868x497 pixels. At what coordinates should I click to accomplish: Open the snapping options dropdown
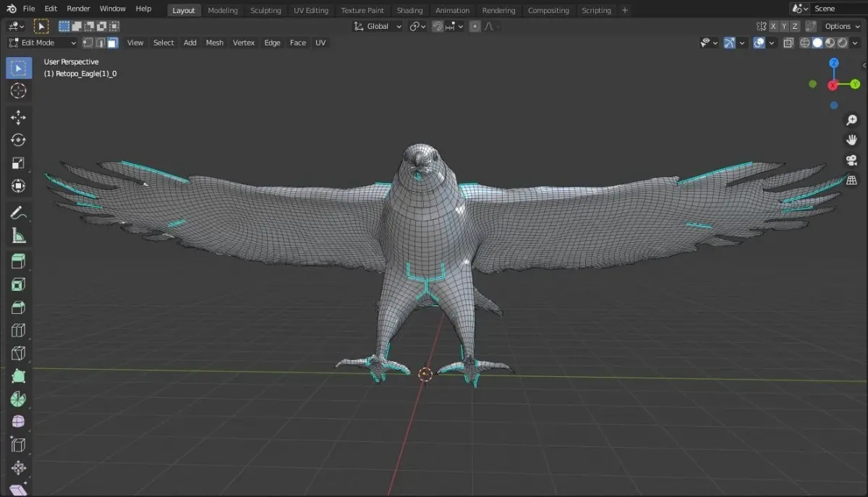pyautogui.click(x=454, y=26)
